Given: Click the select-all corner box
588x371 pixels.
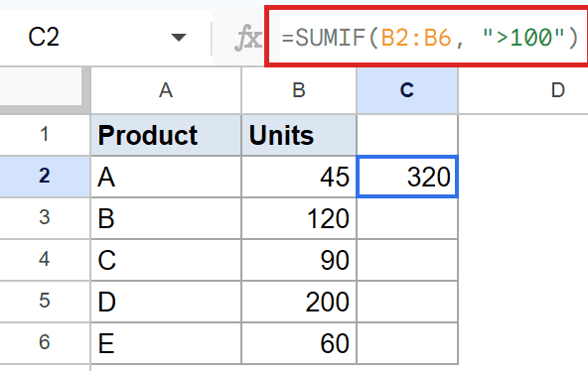Looking at the screenshot, I should tap(41, 87).
